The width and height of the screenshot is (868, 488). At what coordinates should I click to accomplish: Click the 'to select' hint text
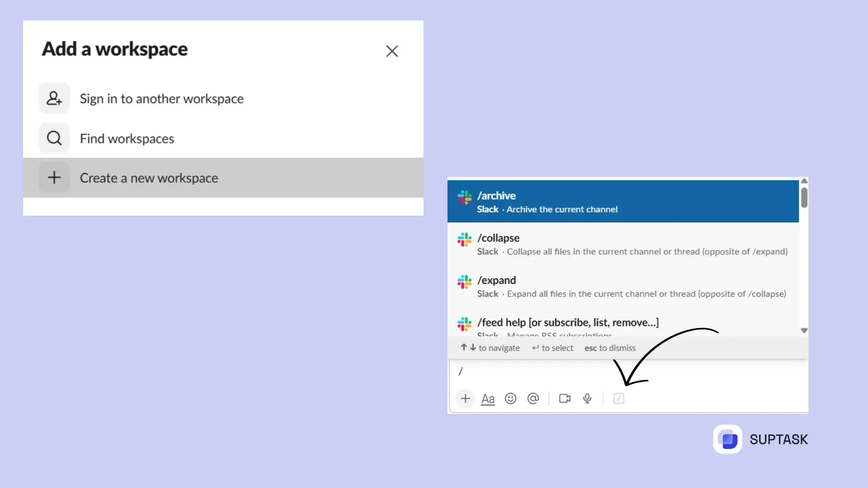click(557, 348)
